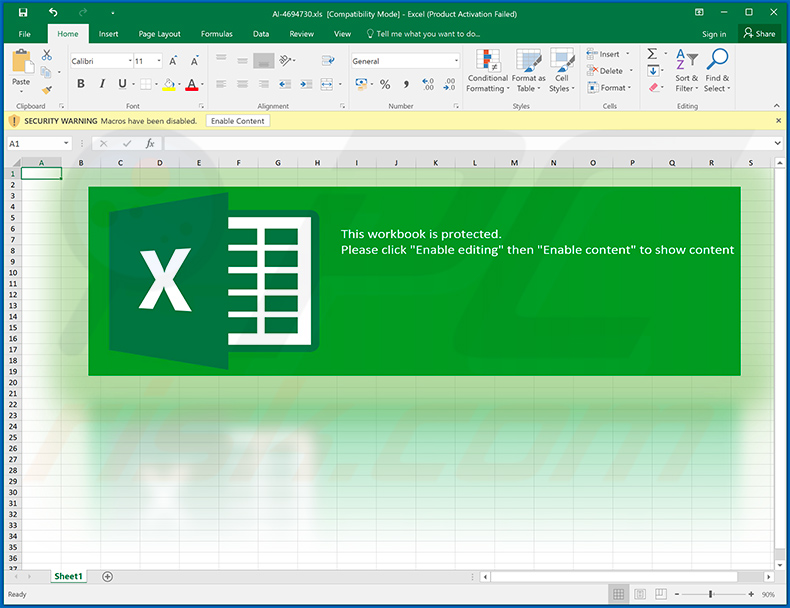
Task: Toggle Middle Align in Alignment group
Action: [242, 61]
